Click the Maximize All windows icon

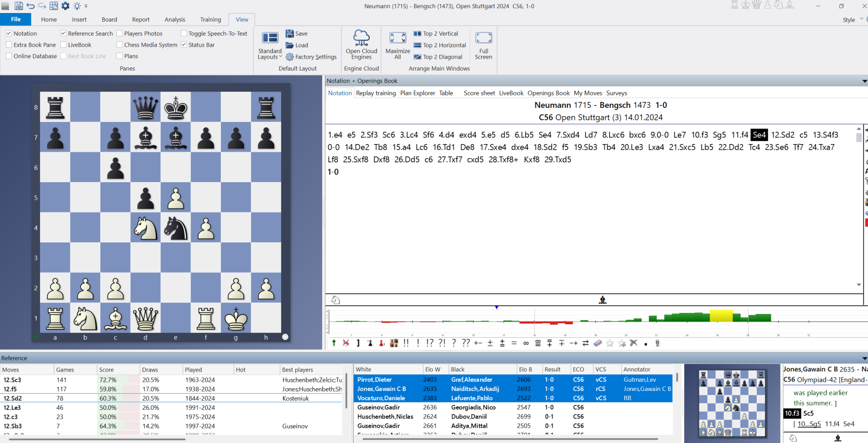(x=398, y=44)
